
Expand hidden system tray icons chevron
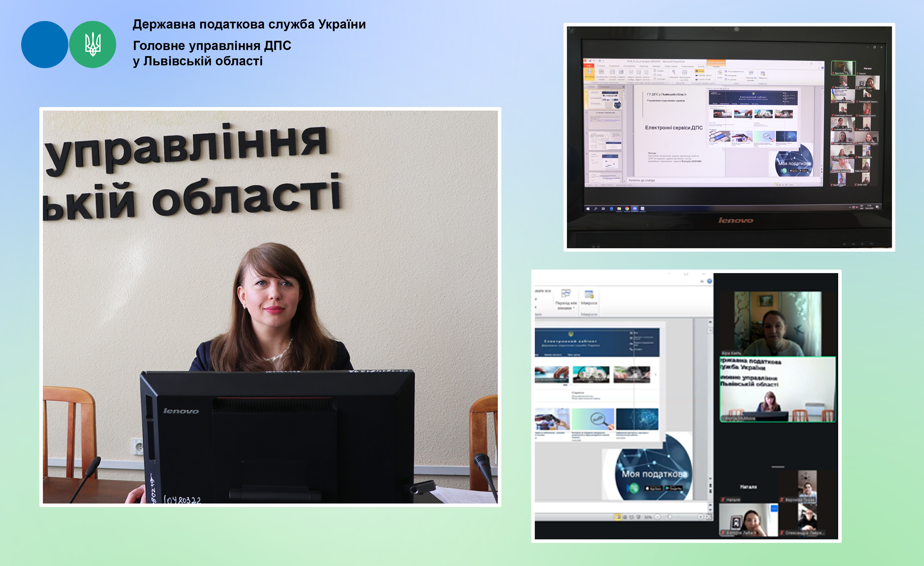coord(850,207)
